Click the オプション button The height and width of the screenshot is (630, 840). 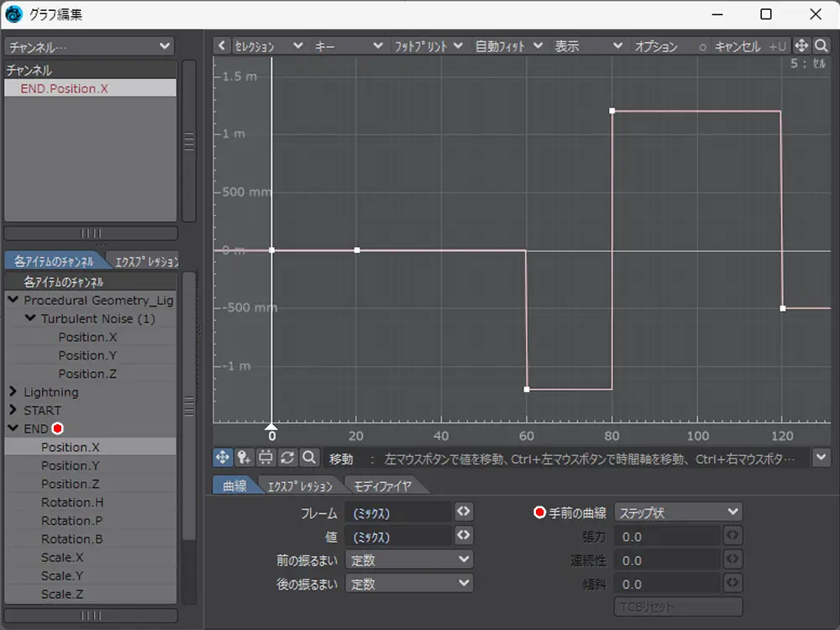656,46
